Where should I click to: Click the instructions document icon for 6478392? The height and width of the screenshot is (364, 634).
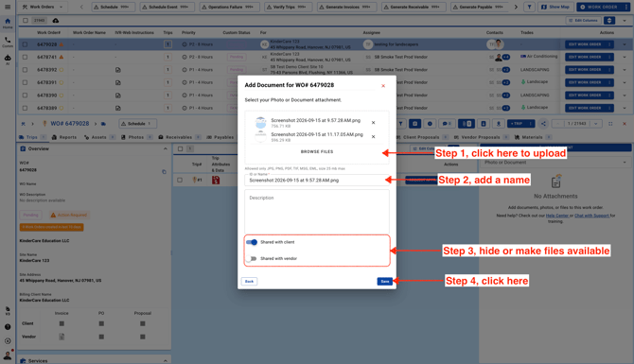click(x=117, y=70)
